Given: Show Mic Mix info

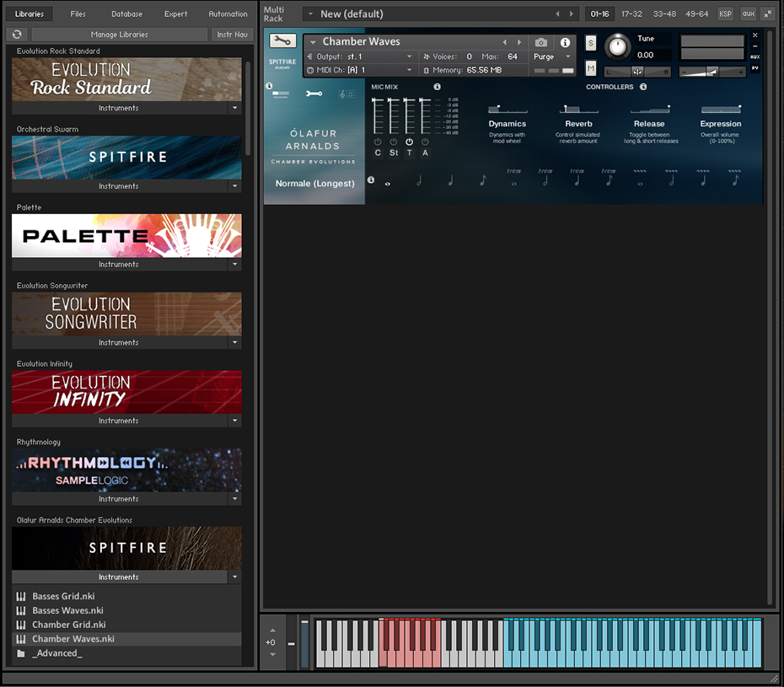Looking at the screenshot, I should (x=437, y=87).
